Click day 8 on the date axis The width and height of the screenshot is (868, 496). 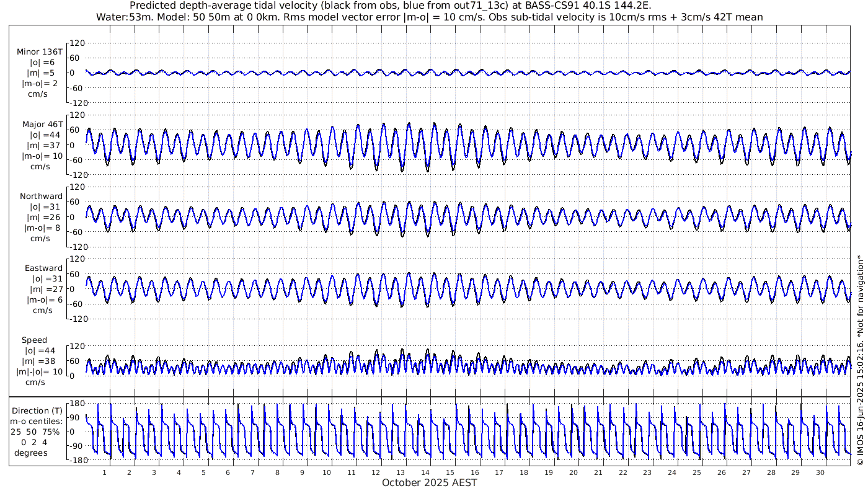point(277,472)
